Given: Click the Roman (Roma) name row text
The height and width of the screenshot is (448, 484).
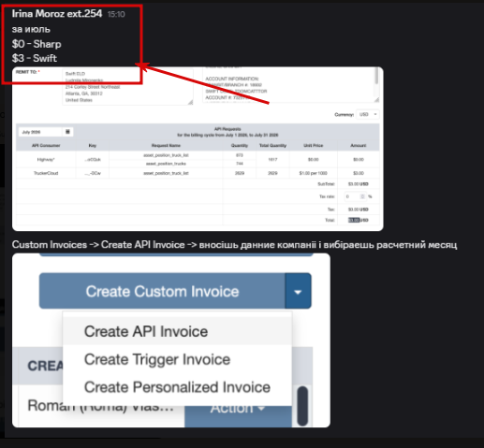Looking at the screenshot, I should (100, 407).
